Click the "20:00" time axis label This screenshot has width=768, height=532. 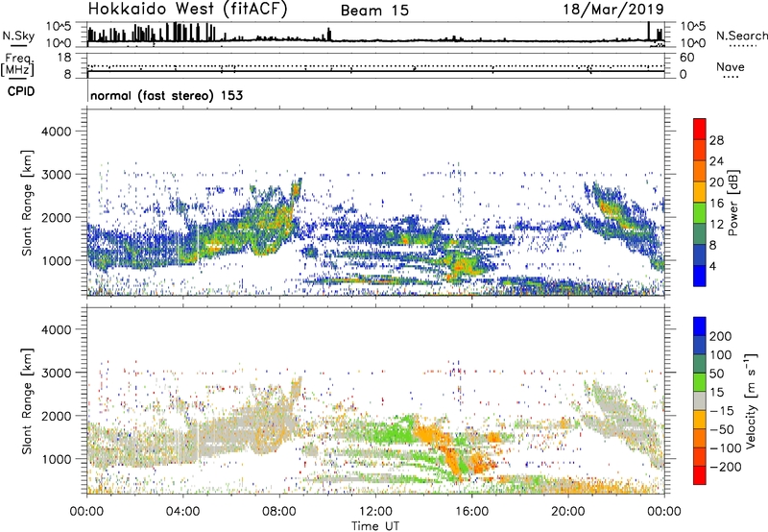568,512
